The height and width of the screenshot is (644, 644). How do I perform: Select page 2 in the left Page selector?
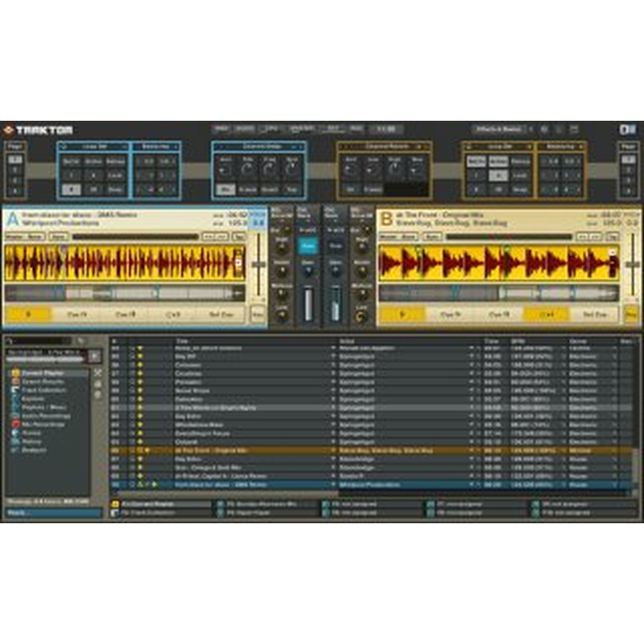(15, 170)
